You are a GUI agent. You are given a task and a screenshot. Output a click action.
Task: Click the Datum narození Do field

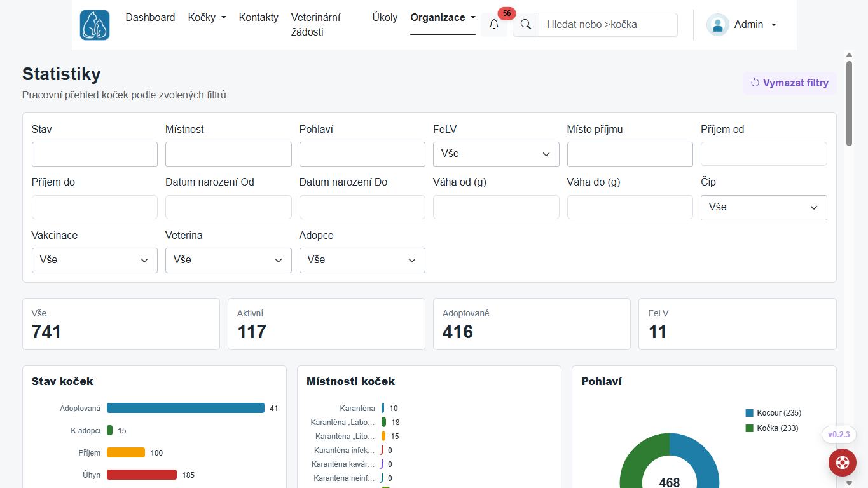pos(362,207)
